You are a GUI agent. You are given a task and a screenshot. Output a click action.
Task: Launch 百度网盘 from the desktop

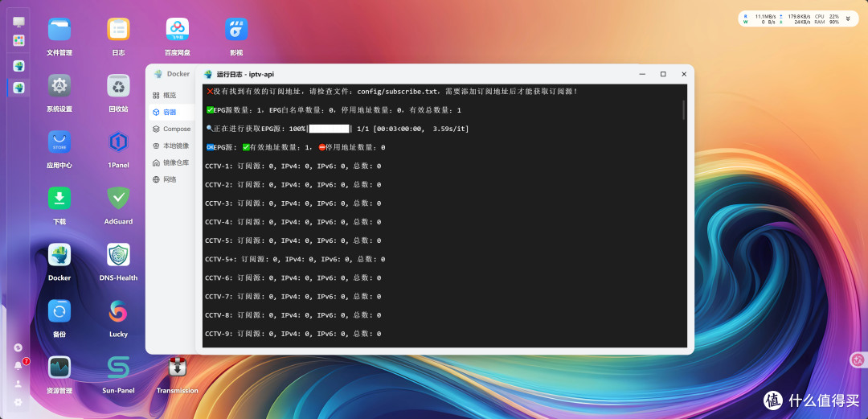(177, 30)
